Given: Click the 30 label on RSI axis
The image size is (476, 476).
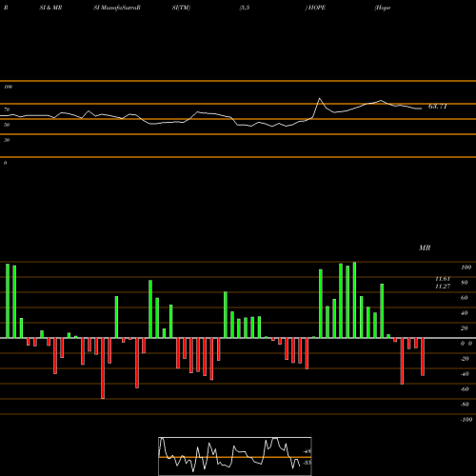Looking at the screenshot, I should coord(7,140).
